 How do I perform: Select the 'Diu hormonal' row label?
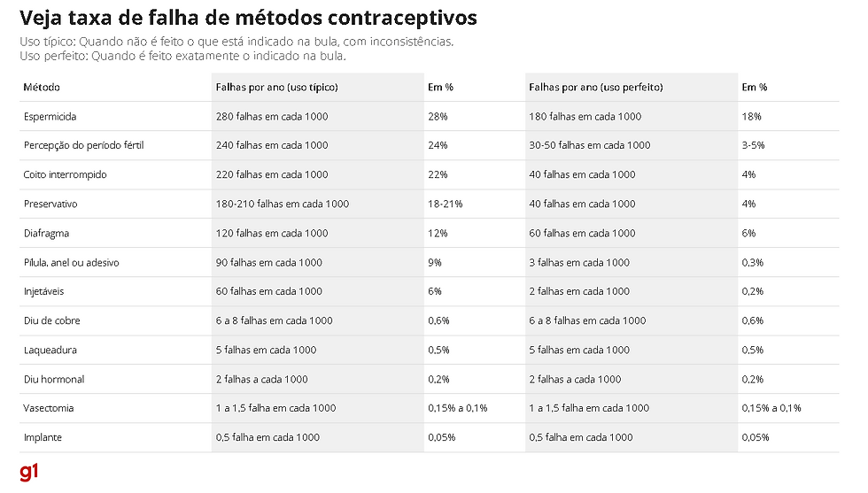54,379
